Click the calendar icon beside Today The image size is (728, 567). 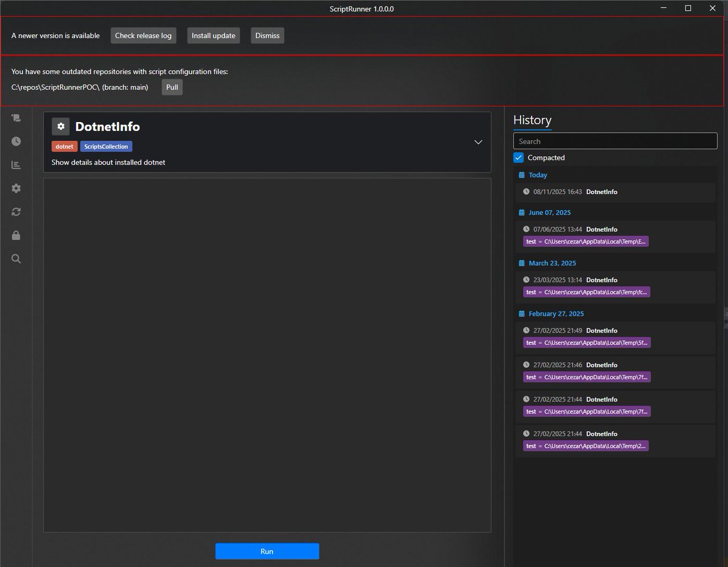[x=522, y=175]
